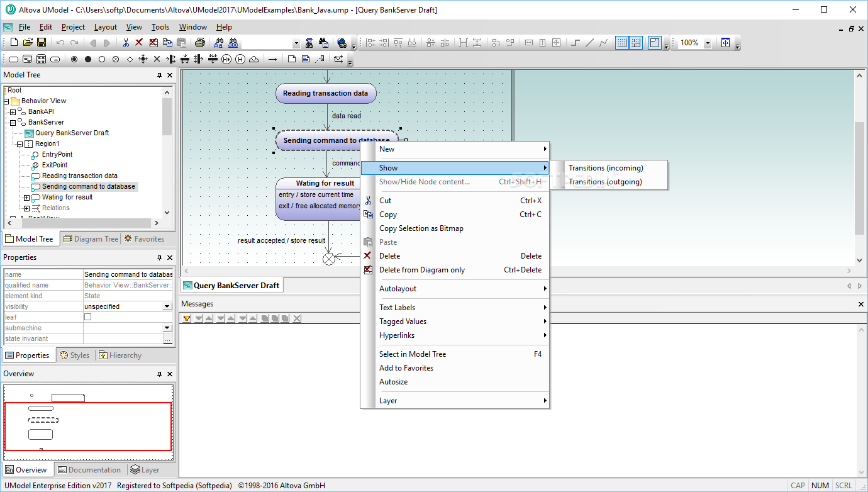Click the Open folder toolbar icon

pos(28,43)
